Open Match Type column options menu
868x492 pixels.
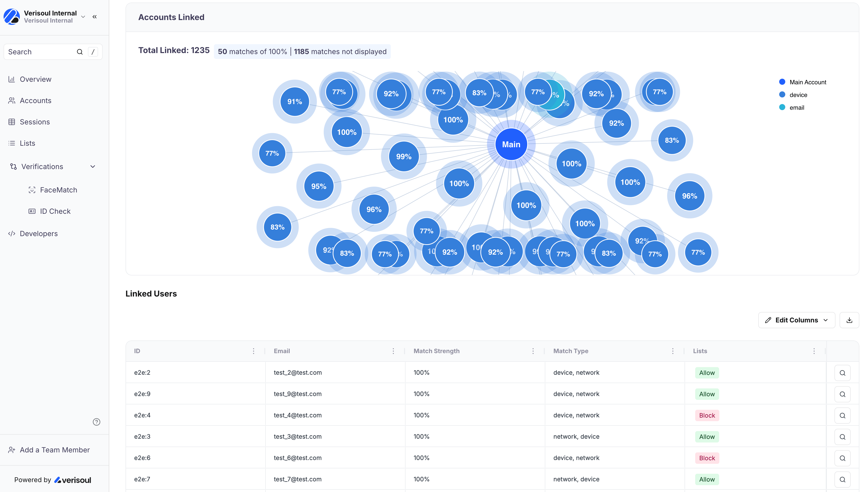click(673, 351)
